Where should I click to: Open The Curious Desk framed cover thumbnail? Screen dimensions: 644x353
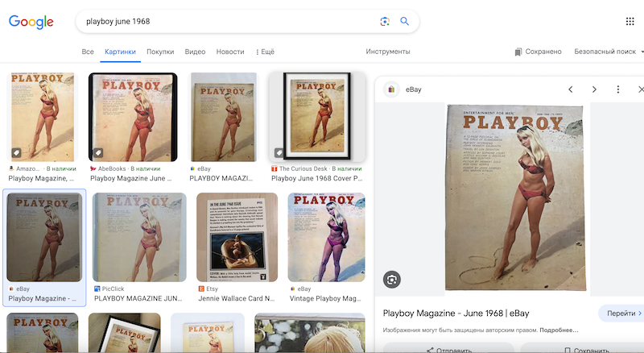(x=317, y=117)
